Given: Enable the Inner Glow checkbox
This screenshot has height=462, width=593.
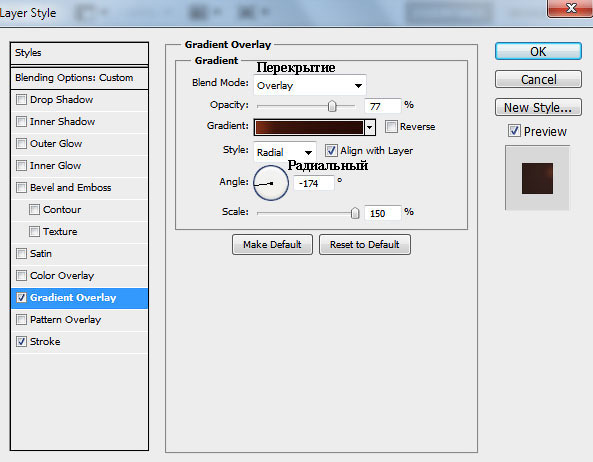Looking at the screenshot, I should pos(21,166).
